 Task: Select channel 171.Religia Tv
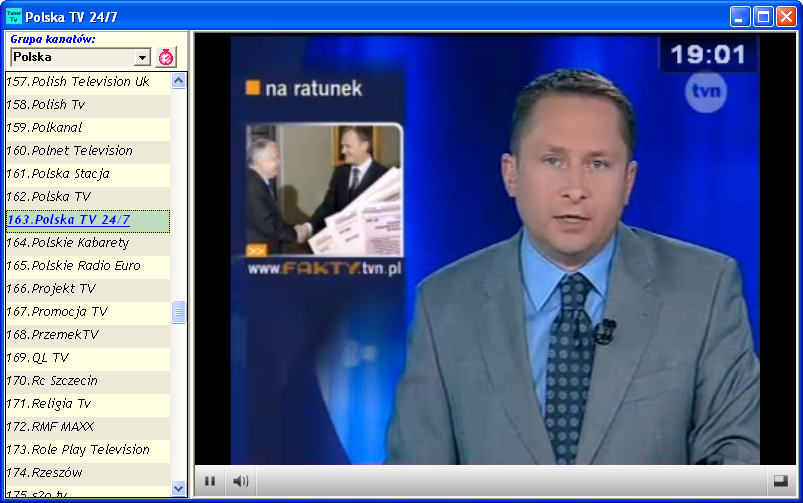88,404
